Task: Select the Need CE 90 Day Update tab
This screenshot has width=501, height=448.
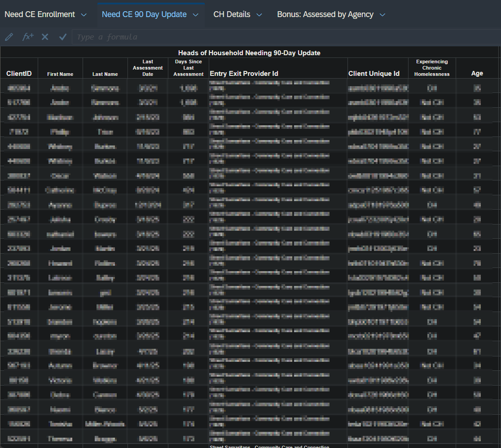Action: click(x=144, y=14)
